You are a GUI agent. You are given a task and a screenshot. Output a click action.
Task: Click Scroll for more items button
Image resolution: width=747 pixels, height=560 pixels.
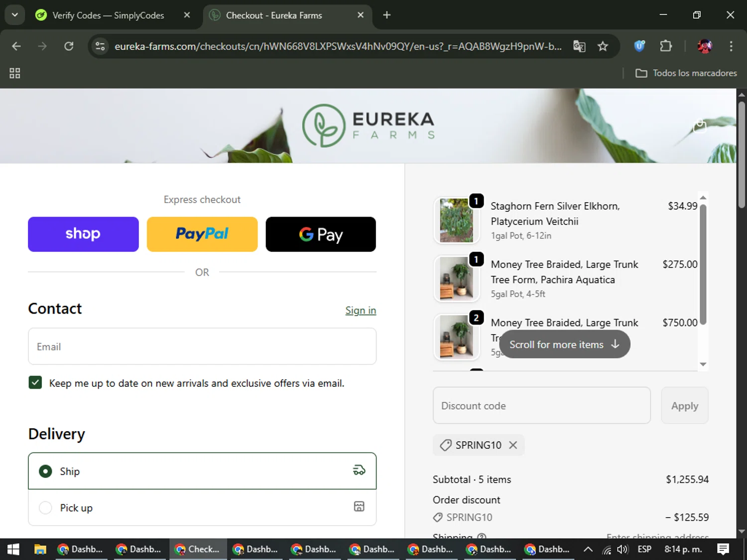(x=564, y=344)
